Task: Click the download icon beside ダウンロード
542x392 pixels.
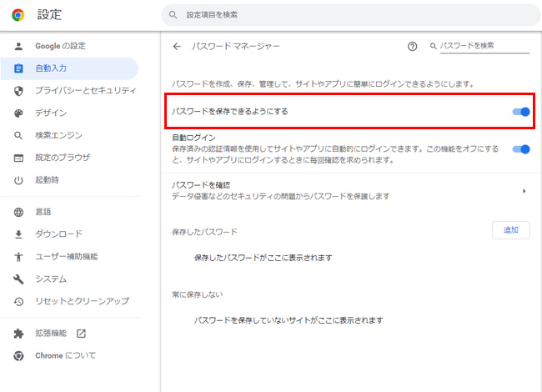Action: [18, 234]
